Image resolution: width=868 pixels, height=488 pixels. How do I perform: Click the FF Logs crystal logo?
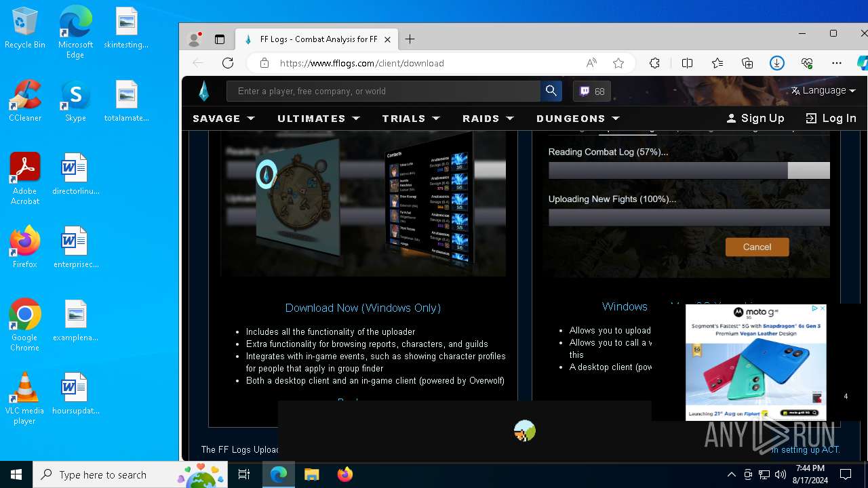tap(204, 91)
